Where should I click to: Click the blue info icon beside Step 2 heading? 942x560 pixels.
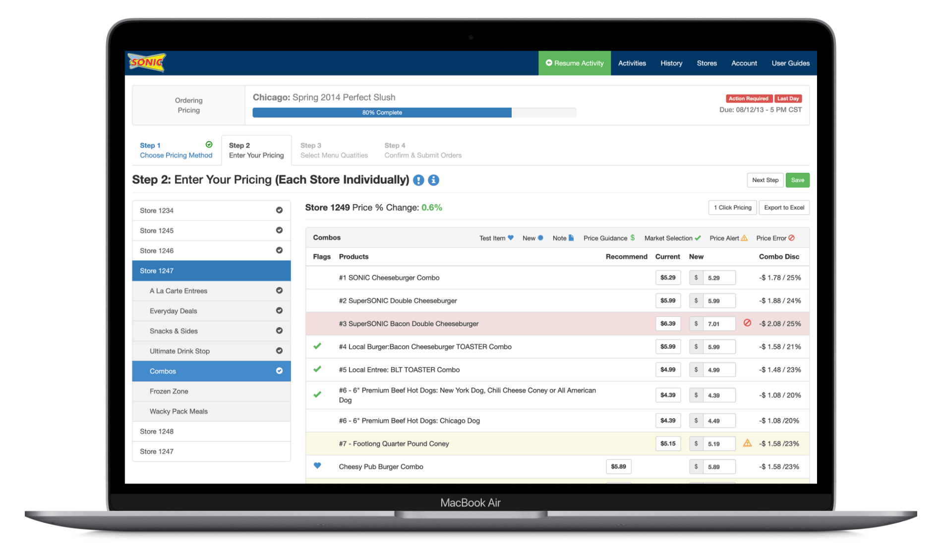tap(434, 180)
